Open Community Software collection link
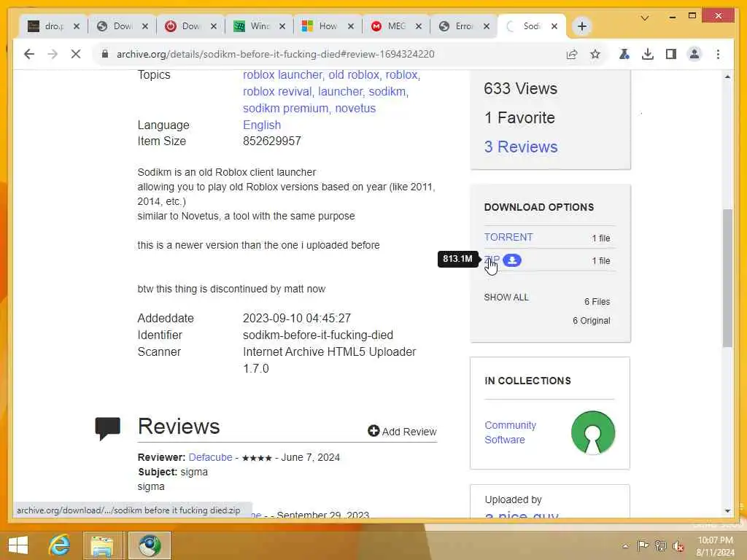This screenshot has width=747, height=560. click(510, 432)
